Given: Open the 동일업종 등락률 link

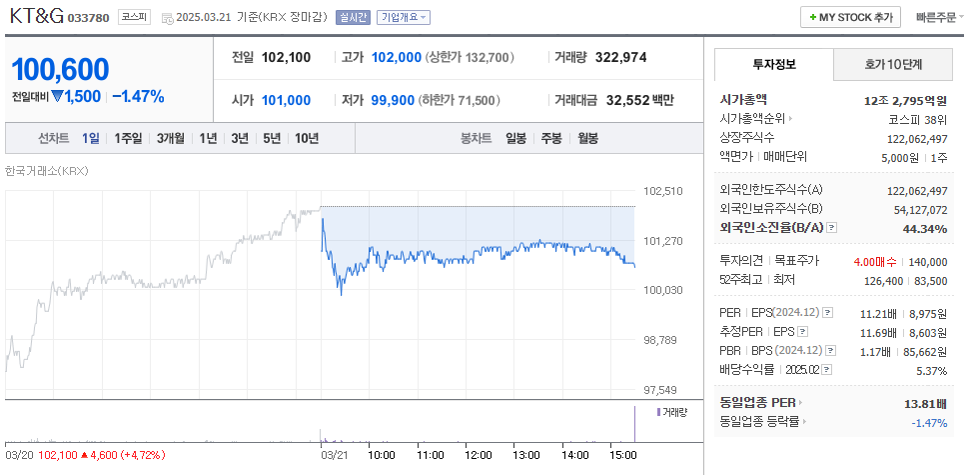Looking at the screenshot, I should click(759, 422).
